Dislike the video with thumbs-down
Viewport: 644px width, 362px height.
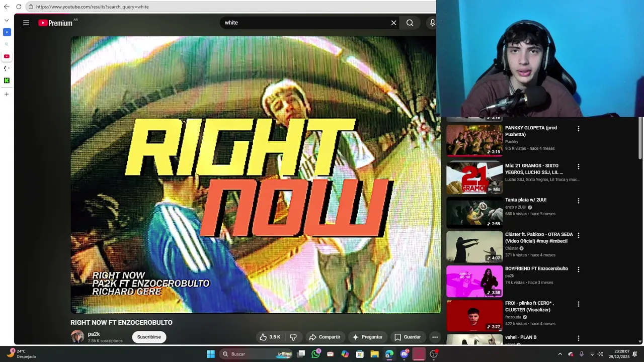point(293,337)
